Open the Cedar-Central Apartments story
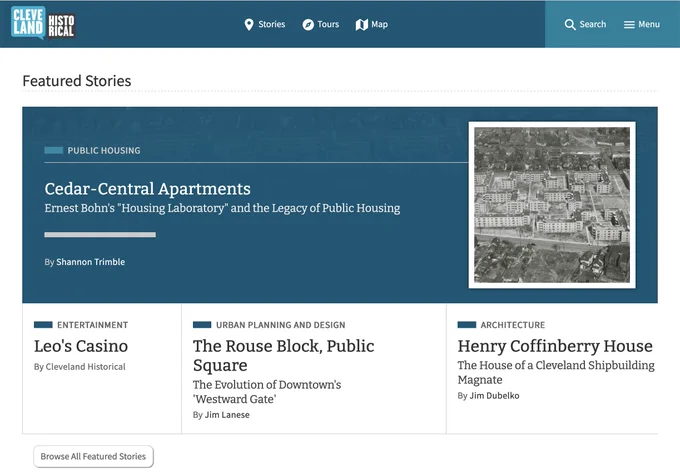 pos(147,189)
